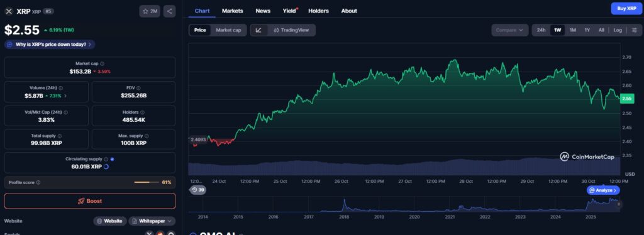Open the Compare dropdown

(509, 30)
